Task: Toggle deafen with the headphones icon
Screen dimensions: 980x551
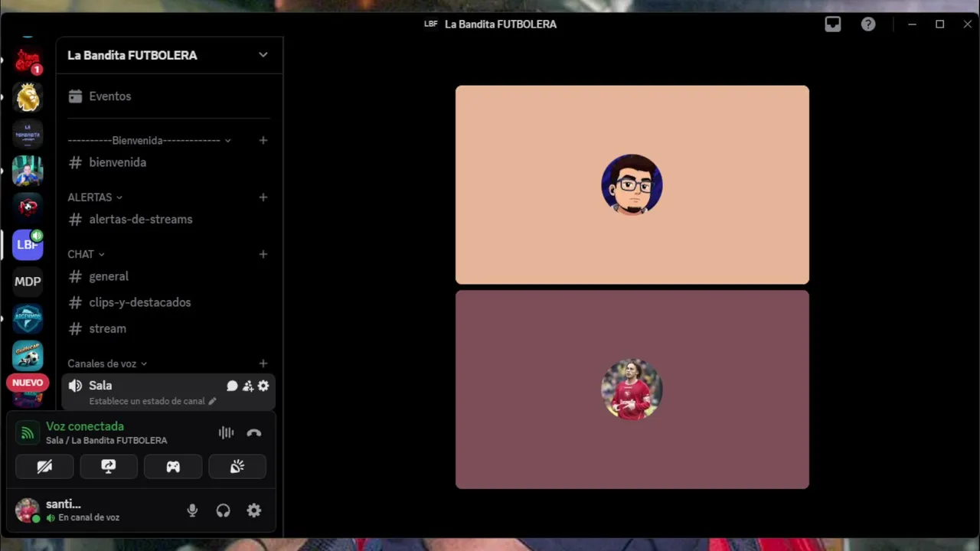Action: (223, 510)
